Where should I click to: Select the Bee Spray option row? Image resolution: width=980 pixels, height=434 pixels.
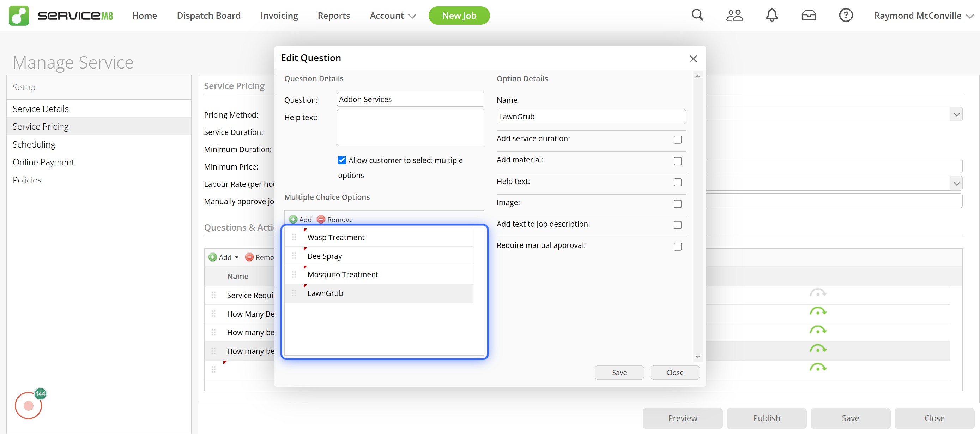click(x=379, y=256)
